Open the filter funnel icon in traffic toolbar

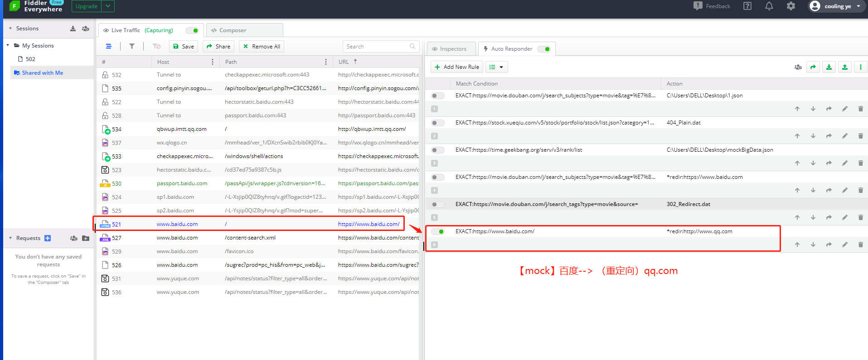tap(132, 46)
